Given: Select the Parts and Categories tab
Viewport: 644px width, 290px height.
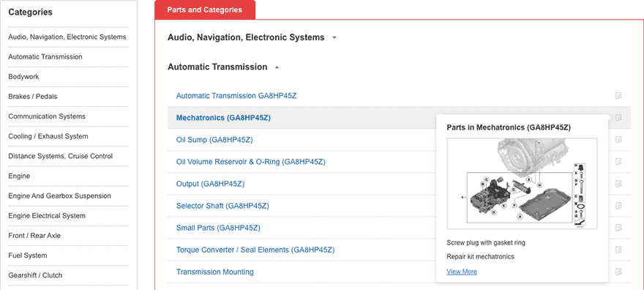Looking at the screenshot, I should tap(205, 10).
